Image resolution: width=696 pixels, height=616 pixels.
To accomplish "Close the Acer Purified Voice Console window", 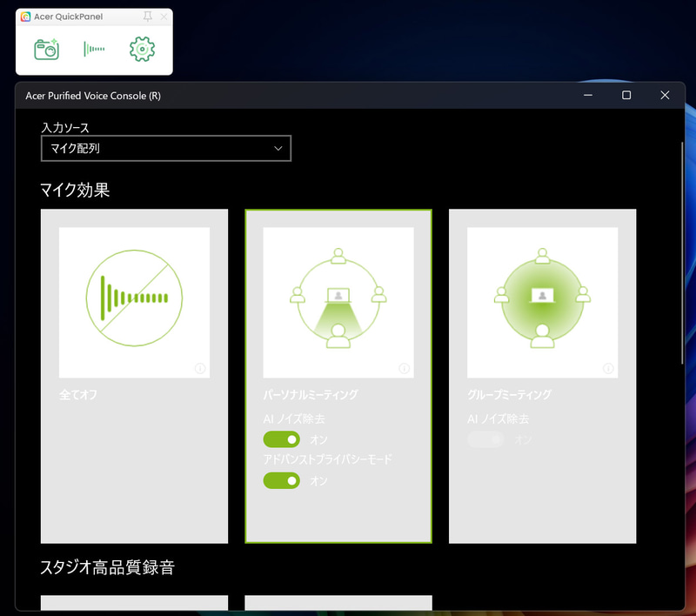I will (x=665, y=95).
